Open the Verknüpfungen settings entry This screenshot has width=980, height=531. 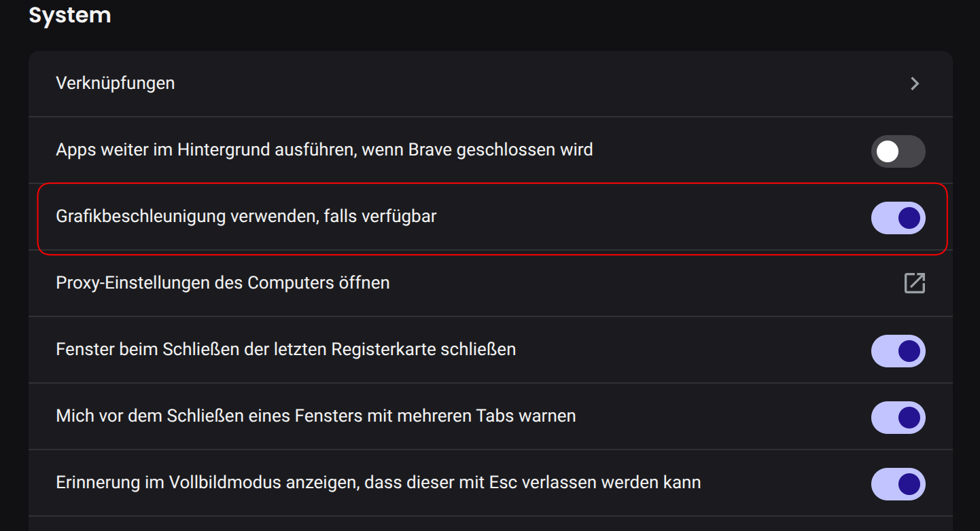491,84
